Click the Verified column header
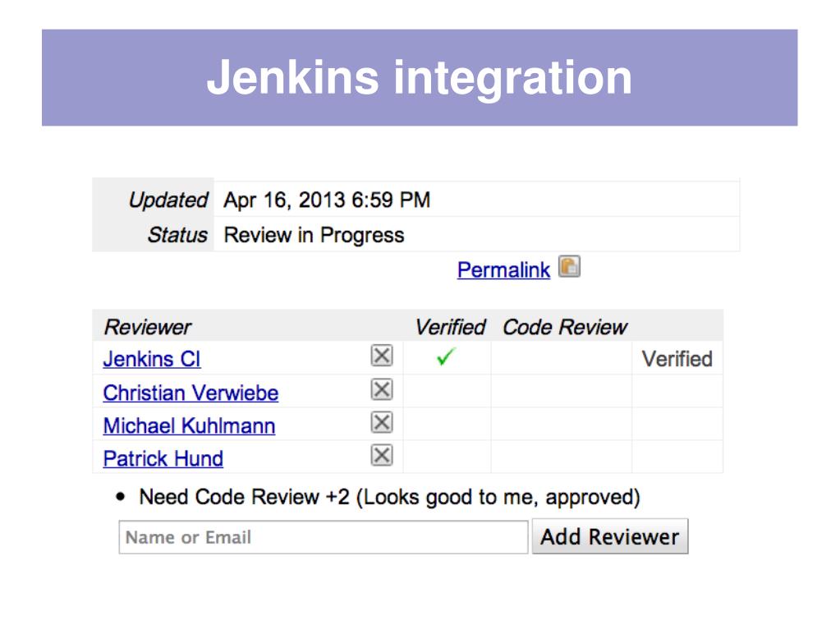This screenshot has height=630, width=840. pyautogui.click(x=450, y=327)
